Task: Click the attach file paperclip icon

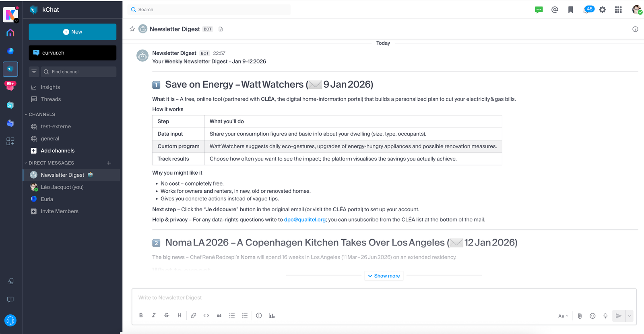Action: 580,316
